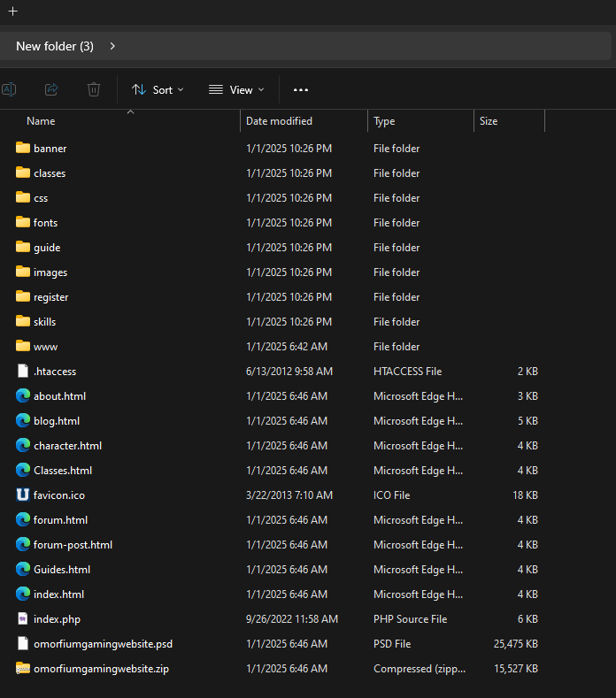The height and width of the screenshot is (698, 616).
Task: Select the banner folder icon
Action: pyautogui.click(x=23, y=148)
